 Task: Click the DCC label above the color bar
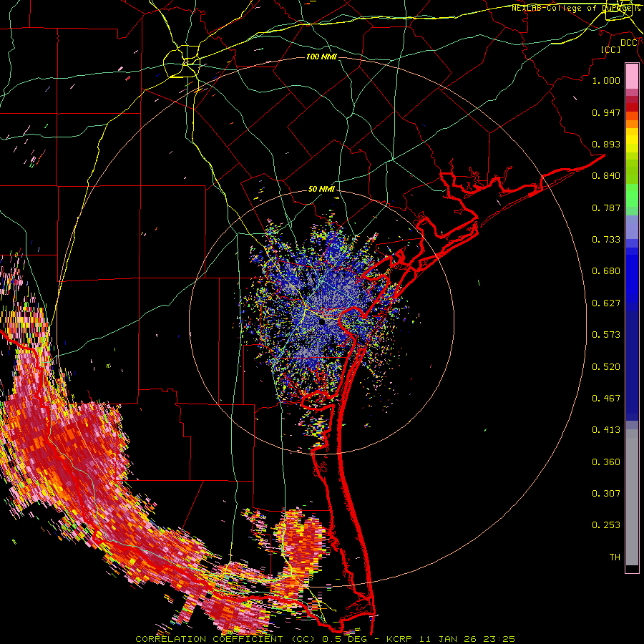pos(629,43)
